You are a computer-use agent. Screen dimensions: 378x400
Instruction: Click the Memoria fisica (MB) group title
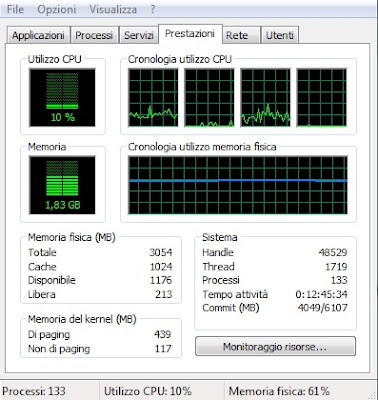pos(72,237)
